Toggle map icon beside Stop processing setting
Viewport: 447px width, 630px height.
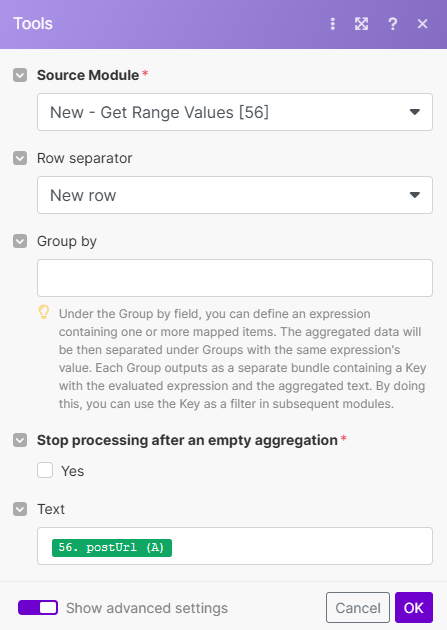20,440
